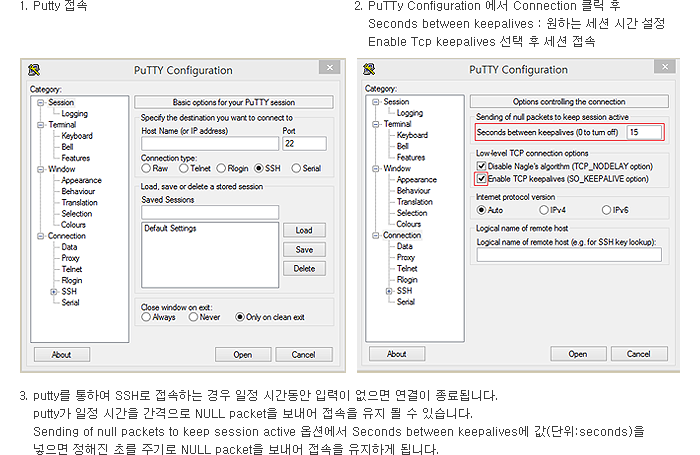Click Load button for saved sessions
This screenshot has height=455, width=700.
304,230
